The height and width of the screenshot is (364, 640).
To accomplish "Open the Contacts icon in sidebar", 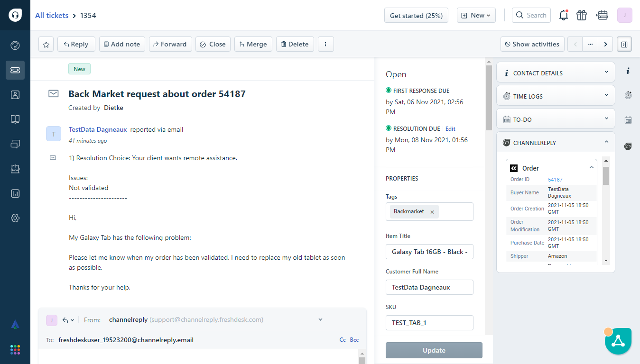I will 15,95.
